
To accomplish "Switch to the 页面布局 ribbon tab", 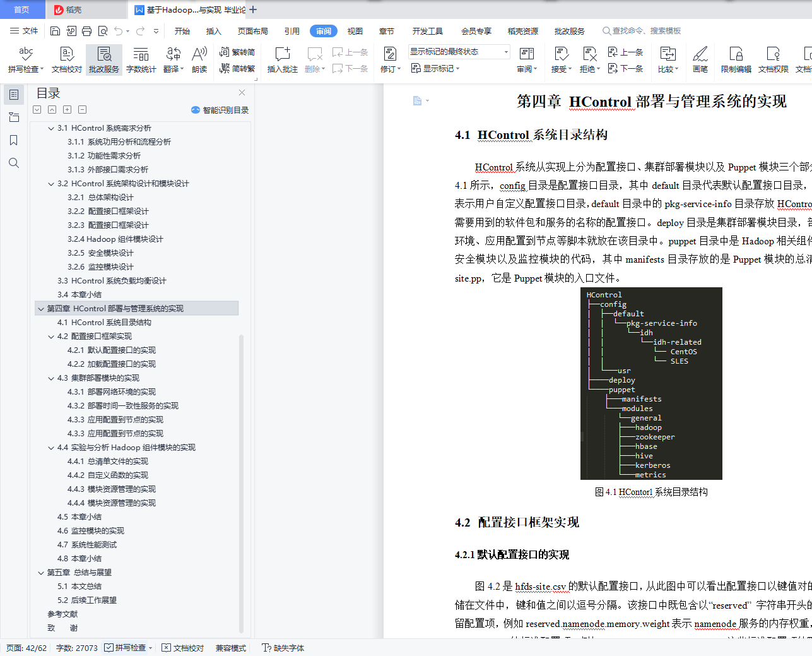I will point(252,31).
